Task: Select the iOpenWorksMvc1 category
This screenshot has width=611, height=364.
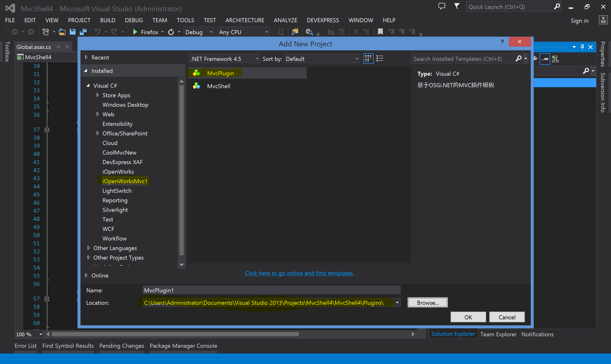Action: click(x=125, y=181)
